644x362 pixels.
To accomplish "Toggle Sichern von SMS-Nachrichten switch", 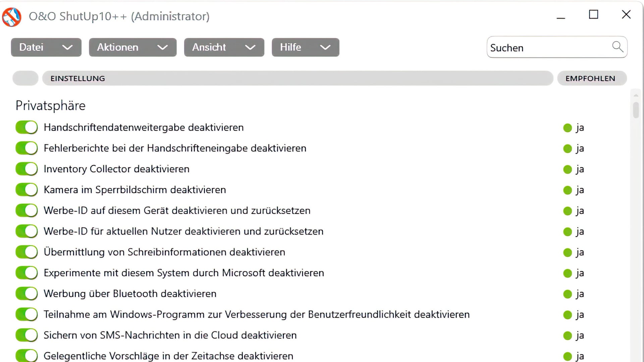I will 26,335.
